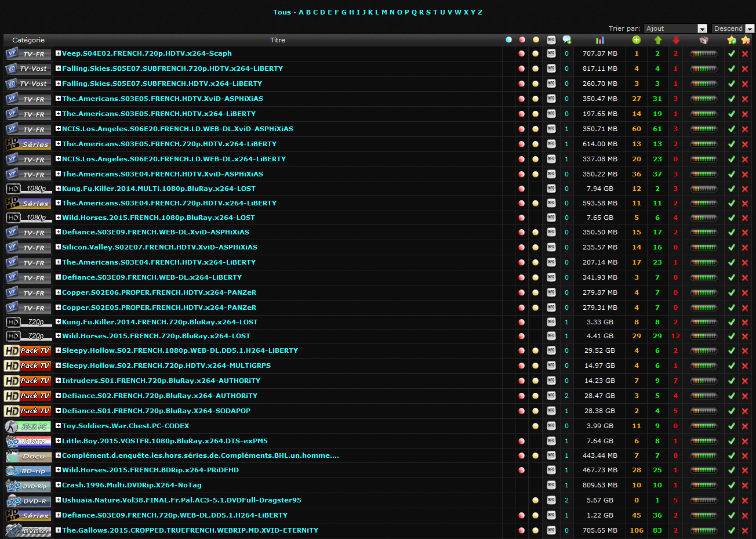
Task: Click the '707.87 MB' size cell
Action: click(x=599, y=53)
